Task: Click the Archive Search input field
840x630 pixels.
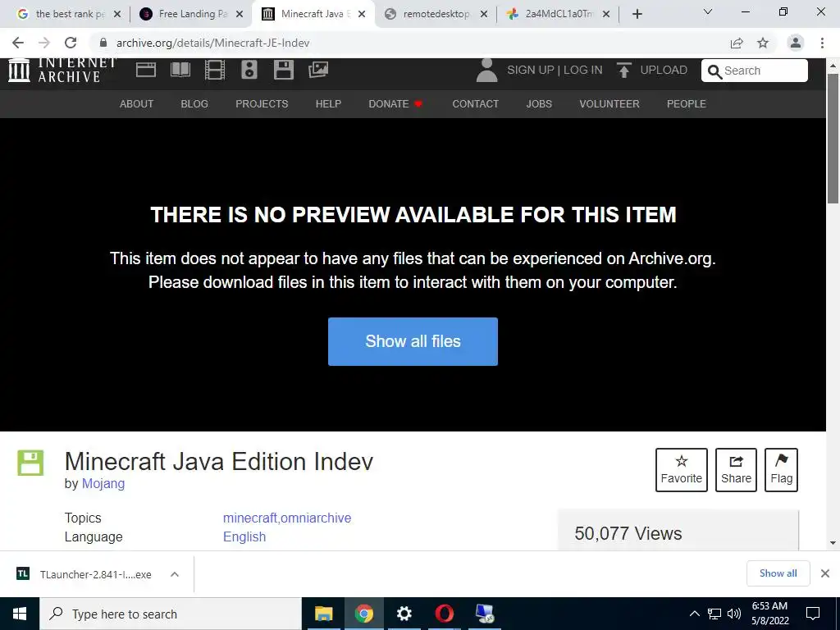Action: click(x=755, y=71)
